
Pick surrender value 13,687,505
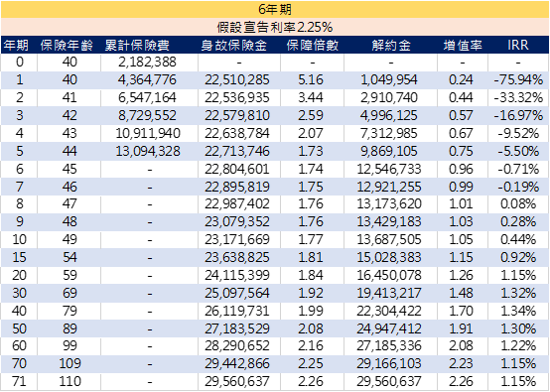coord(389,240)
